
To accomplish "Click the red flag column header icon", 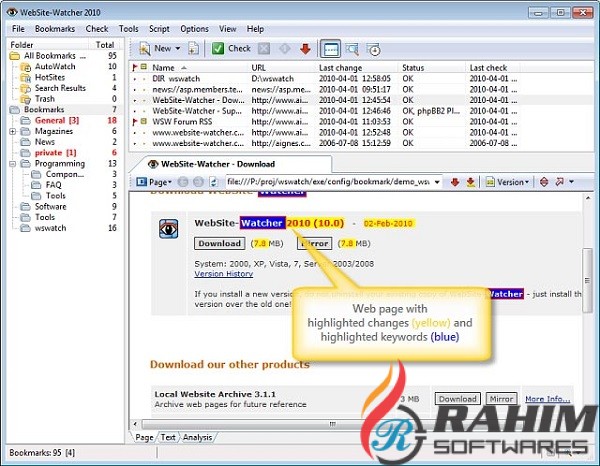I will 135,68.
